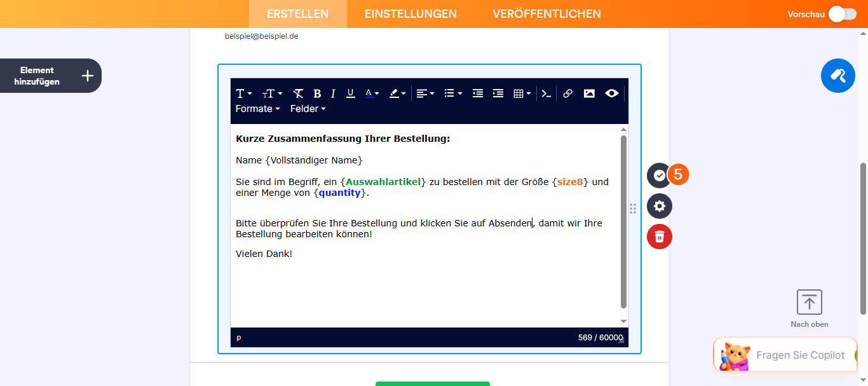Open element settings via the gear icon
The image size is (868, 386).
(660, 206)
